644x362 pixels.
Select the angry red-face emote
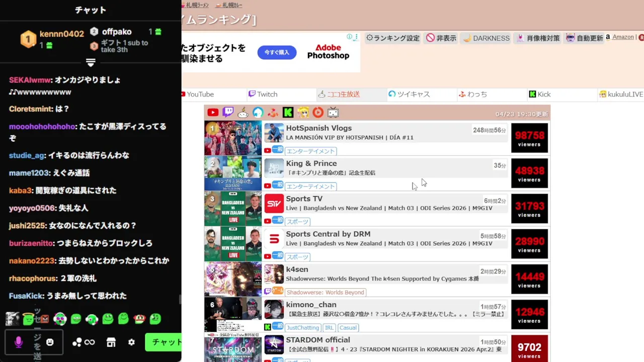(x=44, y=318)
